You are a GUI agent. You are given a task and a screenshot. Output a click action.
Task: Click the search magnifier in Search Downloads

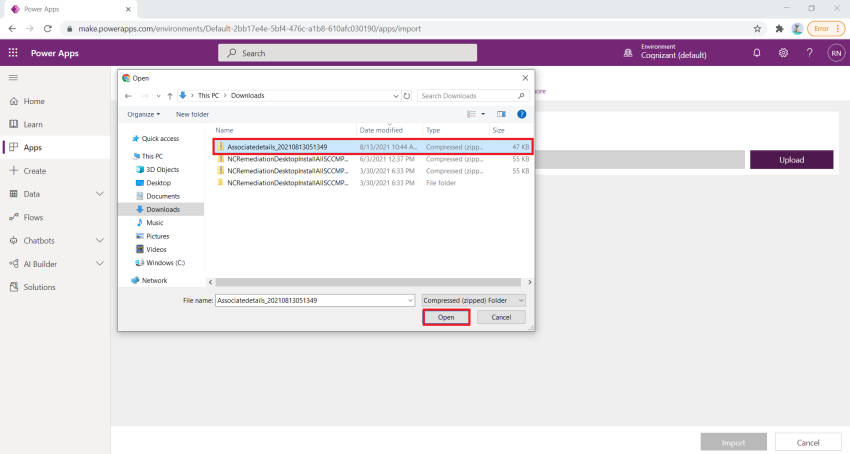pyautogui.click(x=521, y=96)
